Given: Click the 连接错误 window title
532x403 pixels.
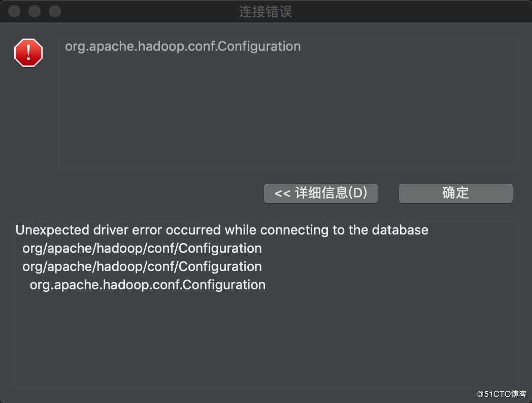Looking at the screenshot, I should pyautogui.click(x=265, y=12).
